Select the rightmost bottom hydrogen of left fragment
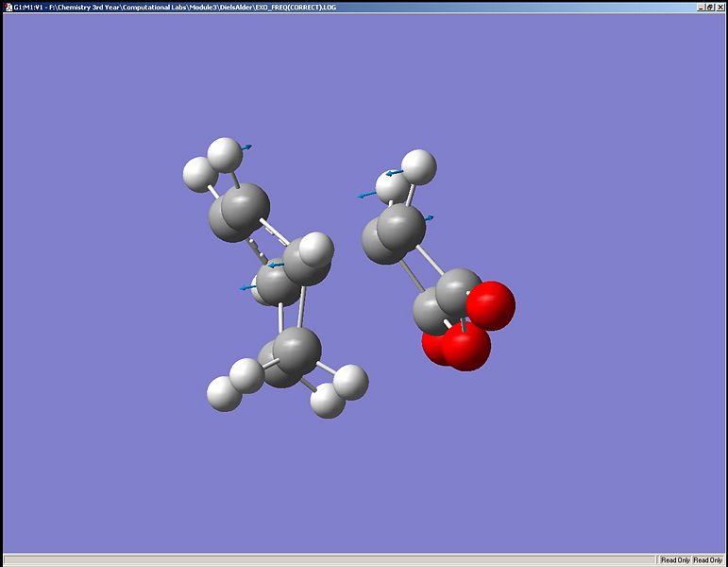This screenshot has width=728, height=567. click(351, 383)
